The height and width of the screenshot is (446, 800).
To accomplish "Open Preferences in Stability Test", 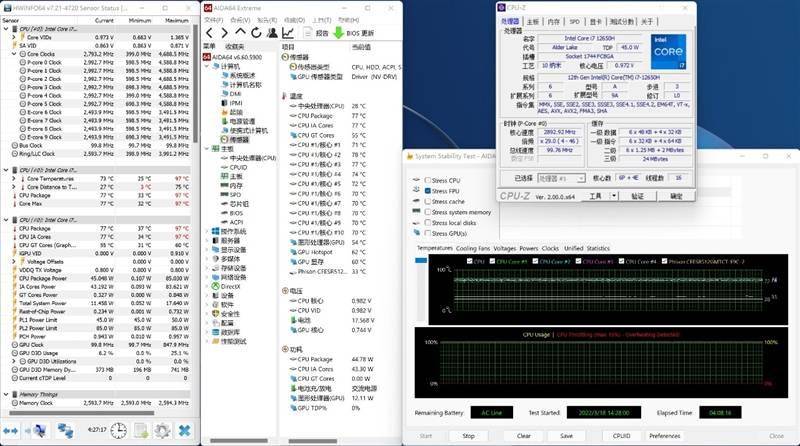I will coord(664,436).
